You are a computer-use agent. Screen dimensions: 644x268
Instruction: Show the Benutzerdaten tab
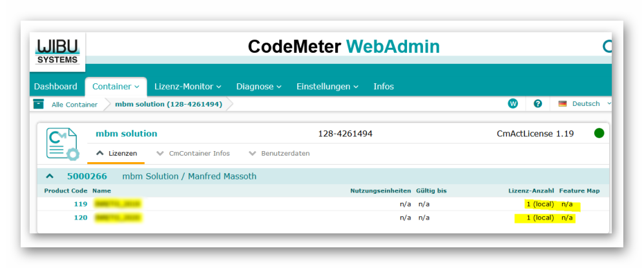(x=279, y=154)
